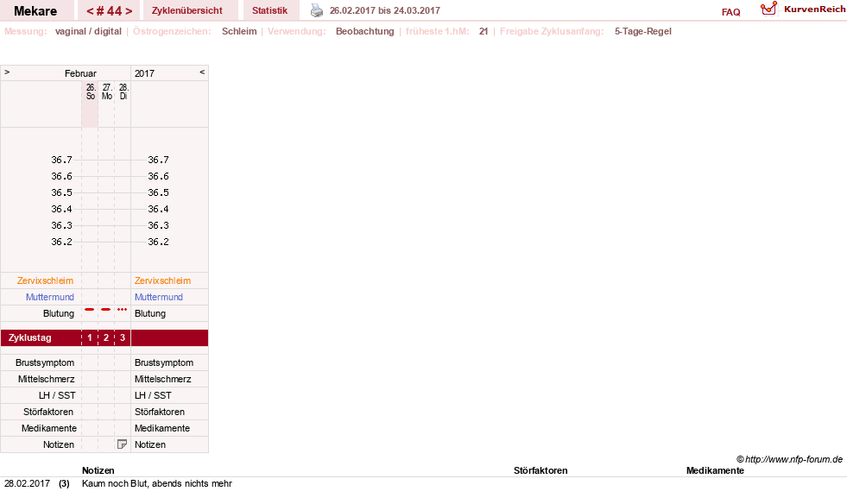
Task: Click the date range 26.02.2017 bis 24.03.2017
Action: [384, 10]
